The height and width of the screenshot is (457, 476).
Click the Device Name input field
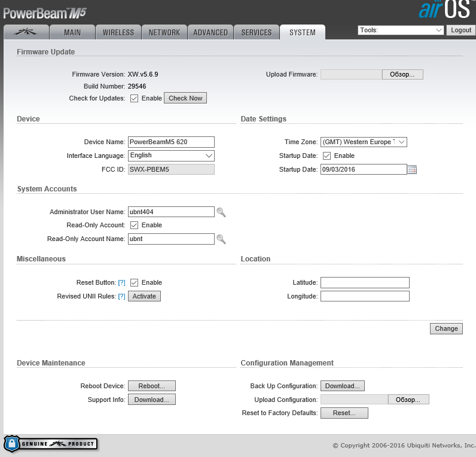click(171, 142)
